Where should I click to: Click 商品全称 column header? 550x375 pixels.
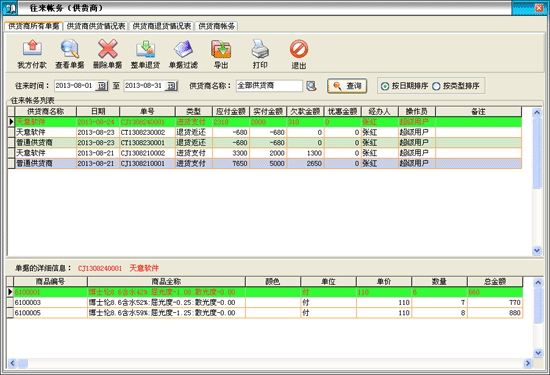click(166, 282)
